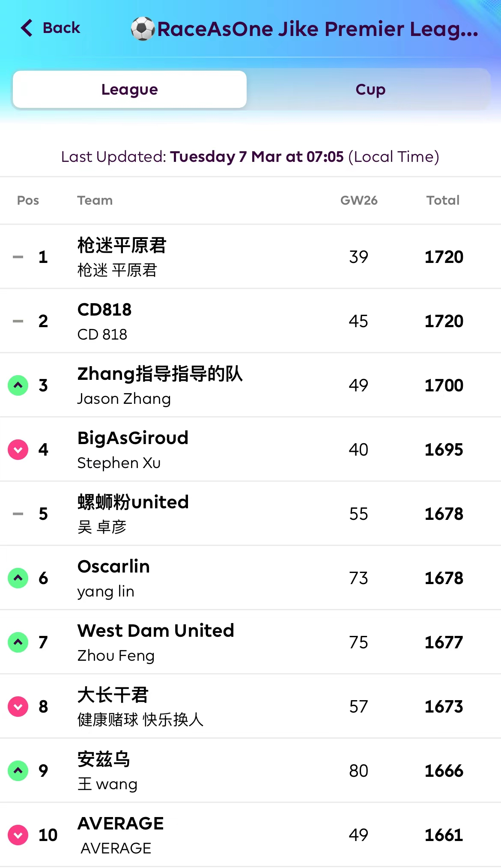The image size is (501, 868).
Task: Switch to the Cup tab
Action: pyautogui.click(x=370, y=89)
